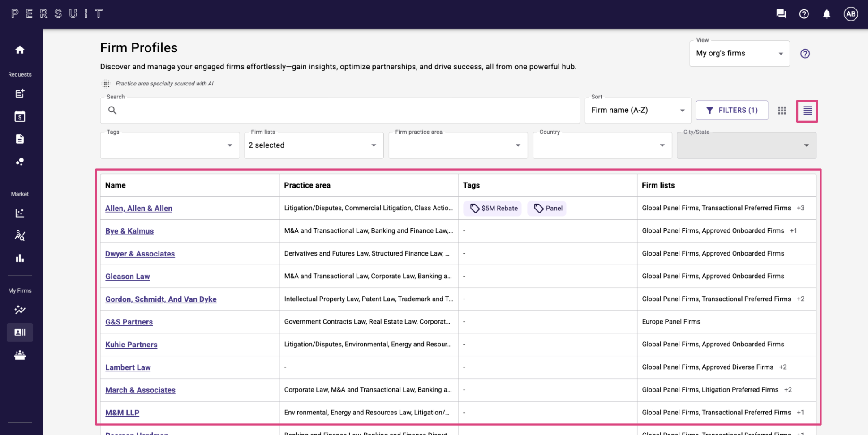Switch to list view icon

coord(807,111)
